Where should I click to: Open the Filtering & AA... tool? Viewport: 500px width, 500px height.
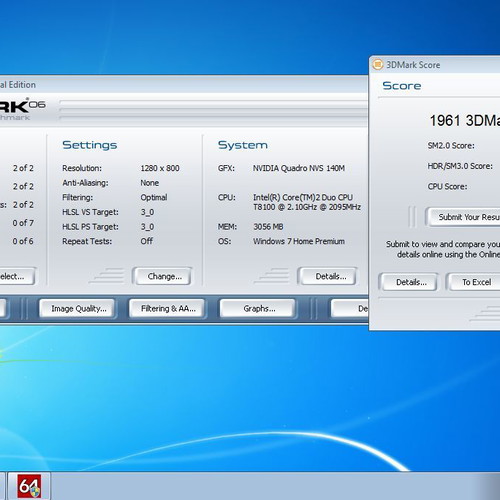coord(167,309)
